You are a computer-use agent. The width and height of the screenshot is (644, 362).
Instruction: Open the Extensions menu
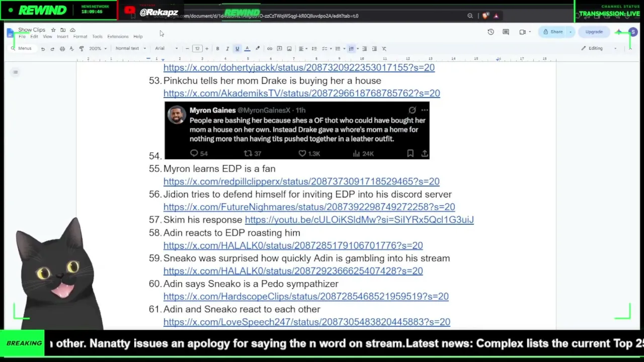click(118, 37)
